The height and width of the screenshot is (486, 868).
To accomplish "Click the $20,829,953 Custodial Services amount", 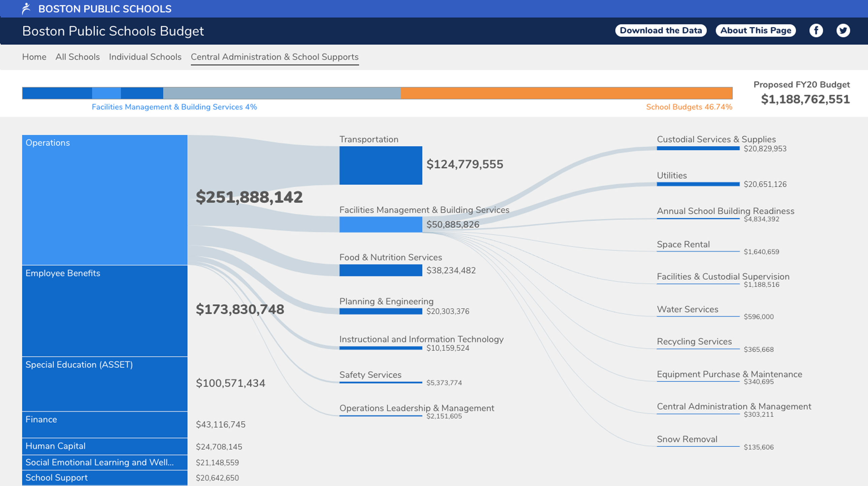I will (x=765, y=149).
